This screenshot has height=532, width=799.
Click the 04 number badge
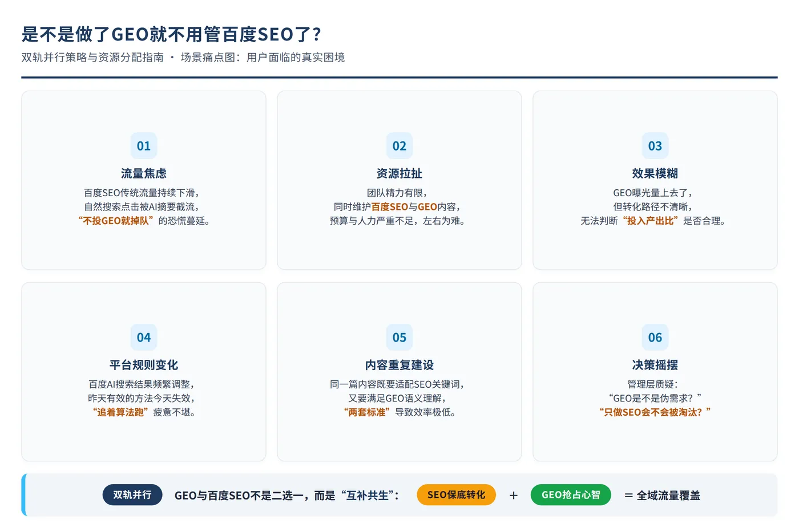pos(144,338)
